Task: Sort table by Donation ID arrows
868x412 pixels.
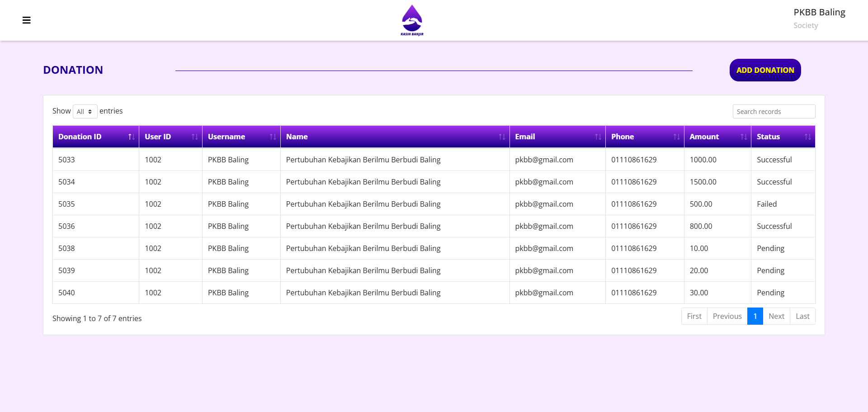Action: [131, 137]
